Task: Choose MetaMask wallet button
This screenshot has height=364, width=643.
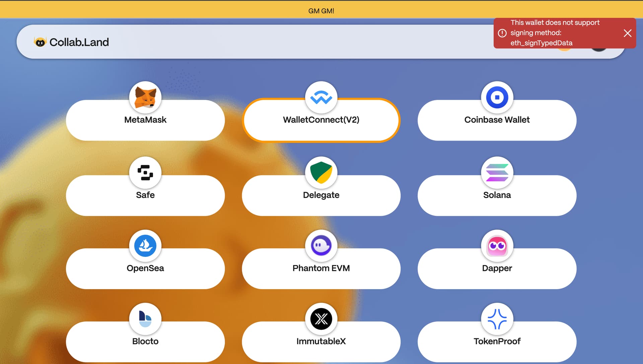Action: pos(145,120)
